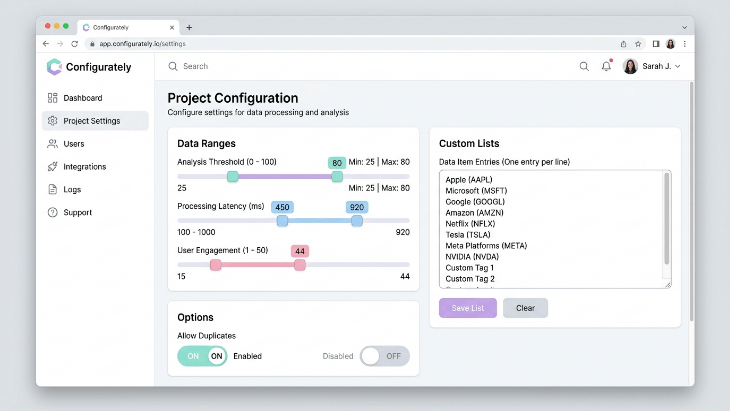Click the Users people icon

[53, 143]
